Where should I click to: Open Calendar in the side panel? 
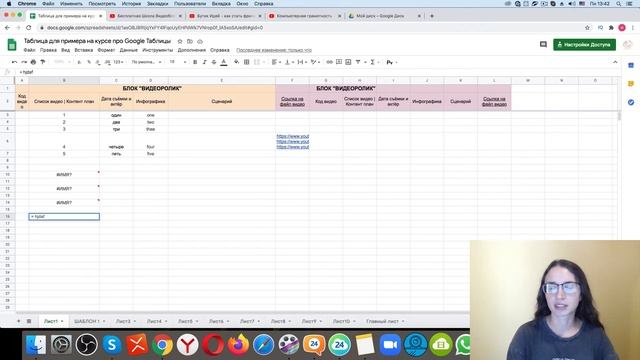click(x=631, y=65)
